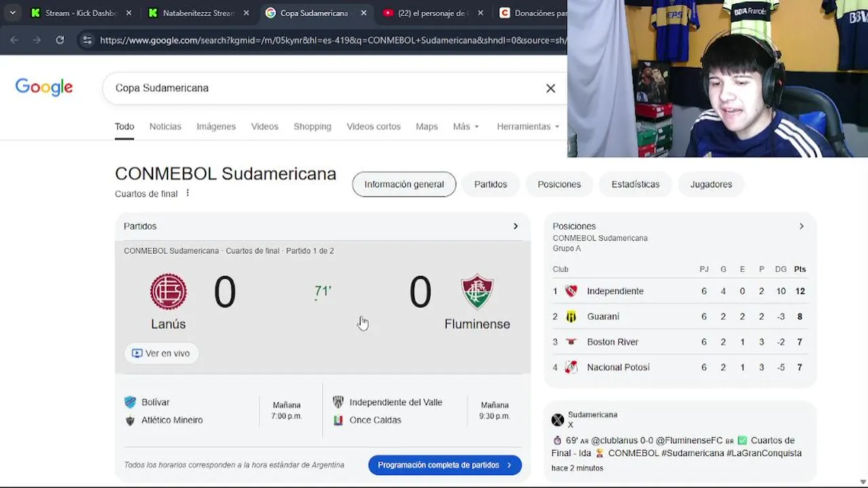Expand the Partidos section arrow
Image resolution: width=868 pixels, height=488 pixels.
pyautogui.click(x=515, y=226)
